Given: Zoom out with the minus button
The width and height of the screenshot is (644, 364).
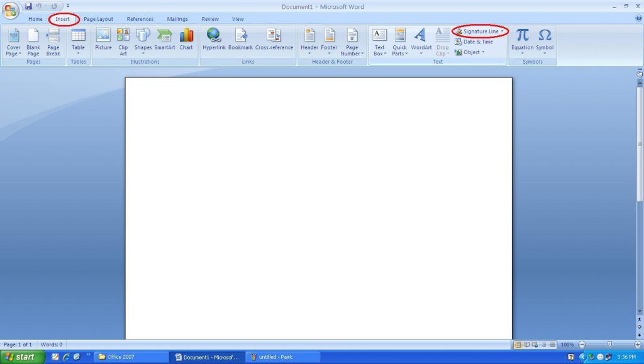Looking at the screenshot, I should pyautogui.click(x=582, y=344).
